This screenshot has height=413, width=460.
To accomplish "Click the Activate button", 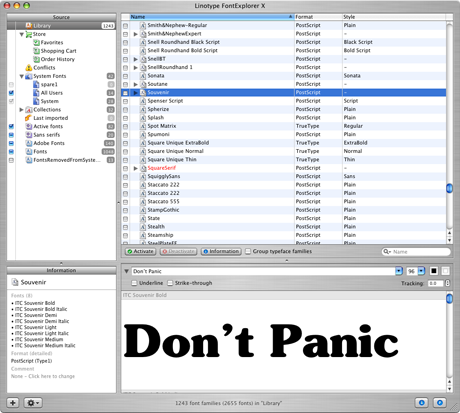I will 140,251.
